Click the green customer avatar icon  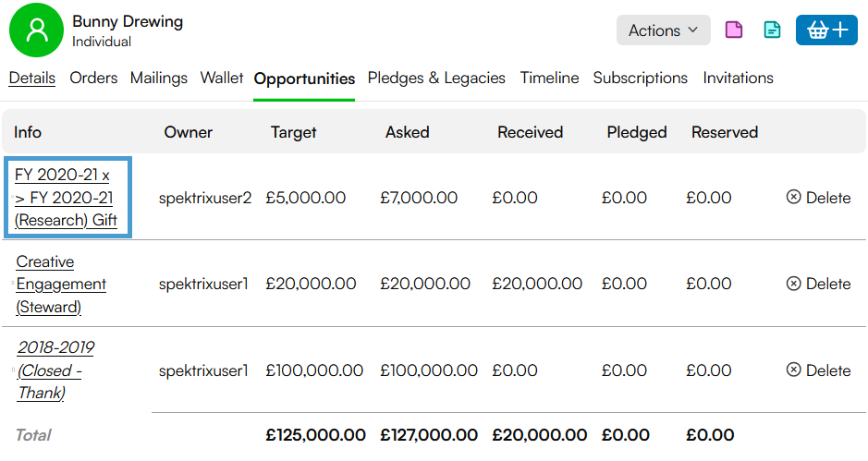point(37,30)
